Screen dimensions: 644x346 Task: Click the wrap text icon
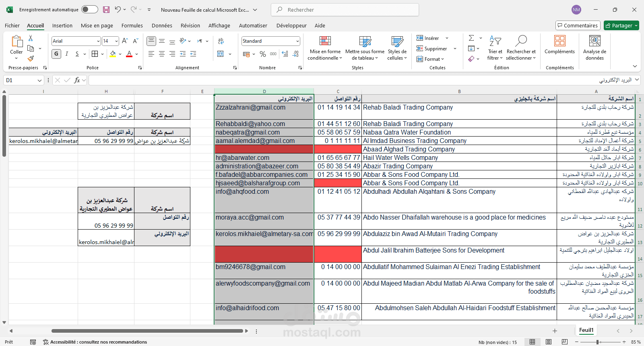221,41
